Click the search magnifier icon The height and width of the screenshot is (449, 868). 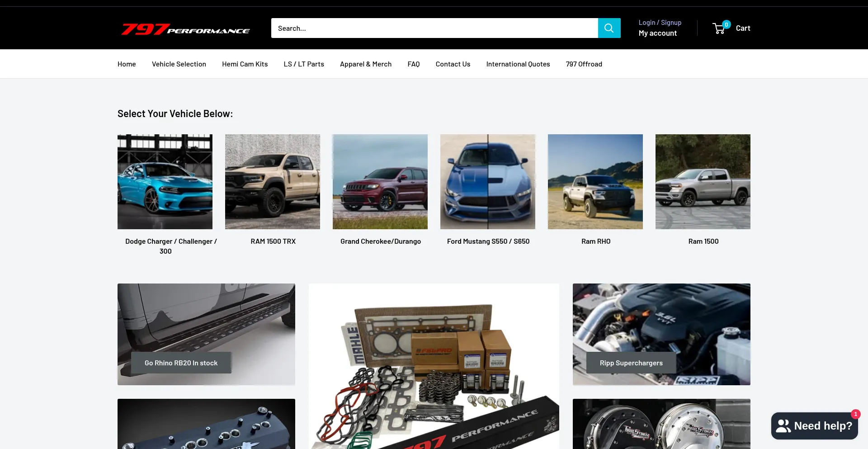point(609,28)
